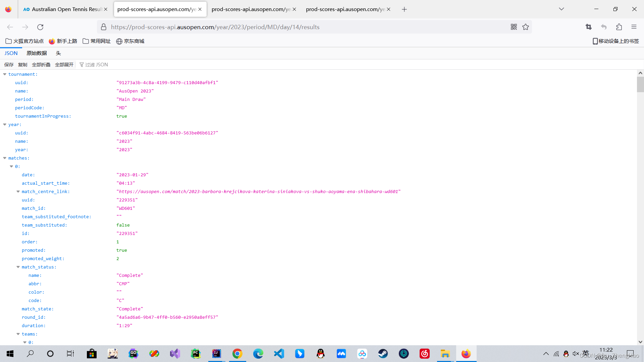This screenshot has width=644, height=362.
Task: Click the QR code icon in address bar
Action: [514, 27]
